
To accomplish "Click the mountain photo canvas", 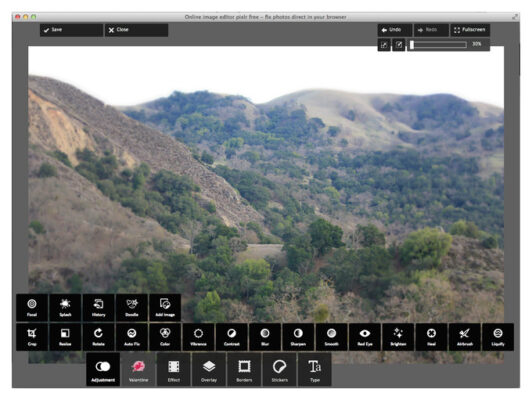I will pyautogui.click(x=266, y=170).
